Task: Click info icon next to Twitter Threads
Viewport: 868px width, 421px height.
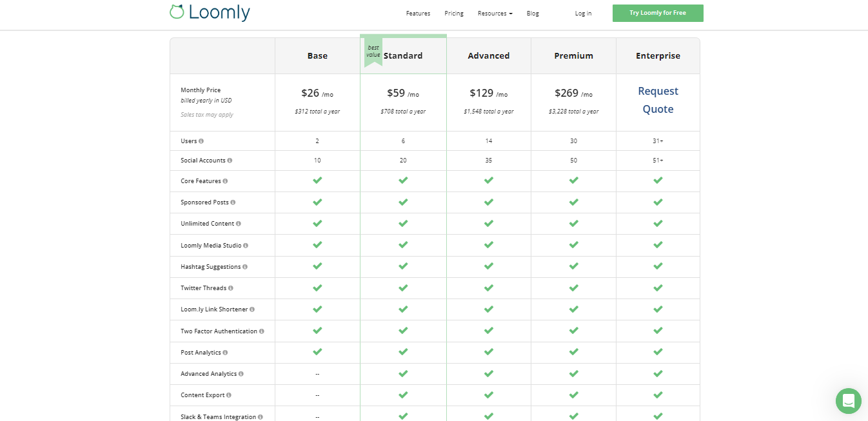Action: [x=231, y=288]
